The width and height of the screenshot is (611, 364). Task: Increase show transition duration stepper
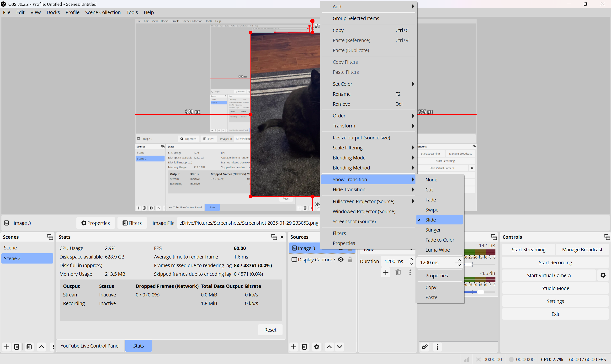pos(459,260)
